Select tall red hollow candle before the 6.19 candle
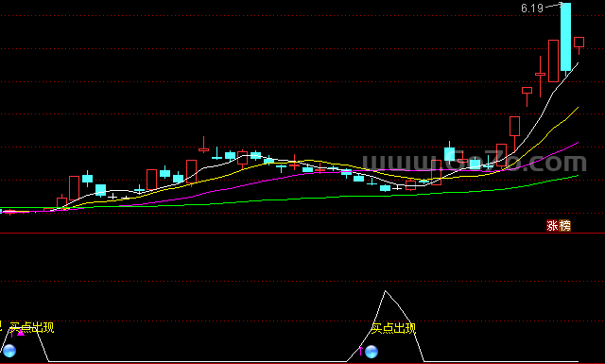The height and width of the screenshot is (364, 605). tap(553, 61)
